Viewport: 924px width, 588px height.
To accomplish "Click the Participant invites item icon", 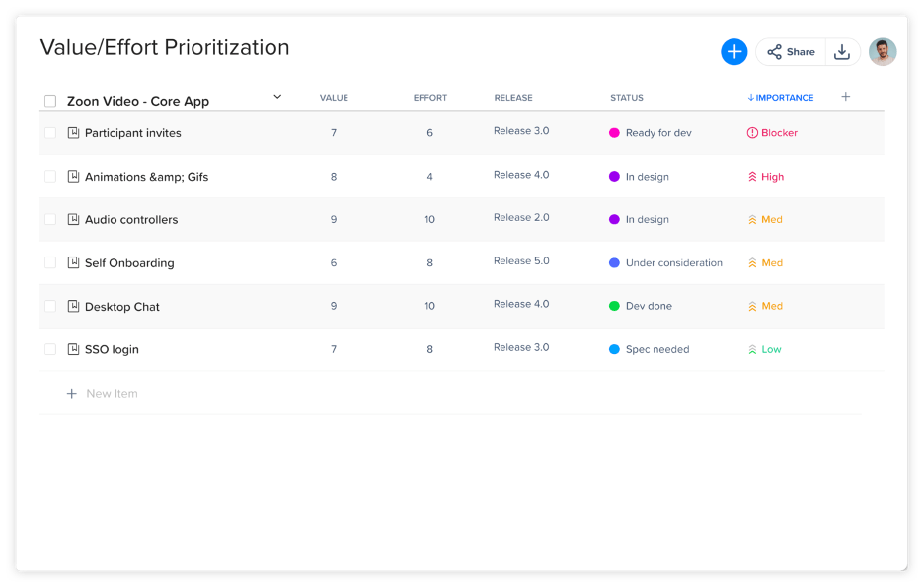I will (73, 133).
